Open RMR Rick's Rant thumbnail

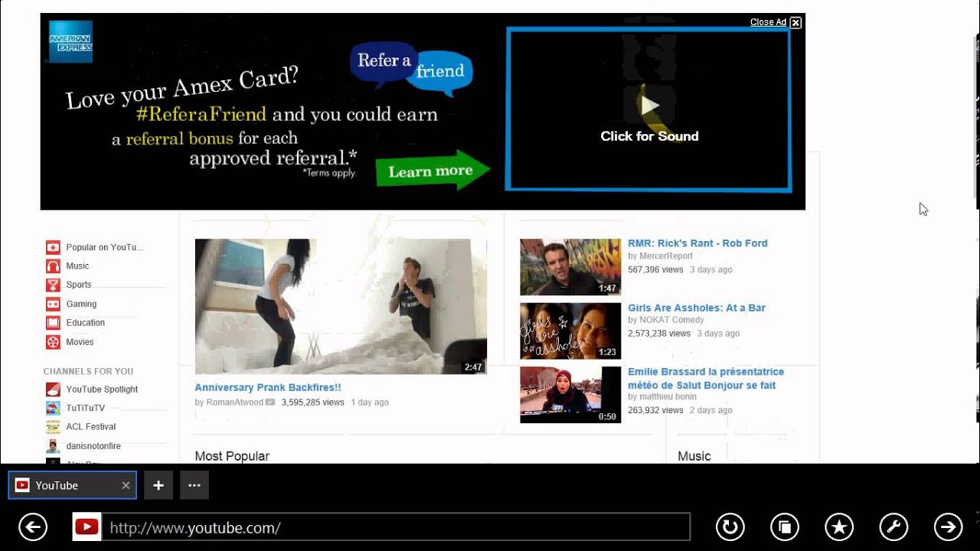tap(570, 267)
